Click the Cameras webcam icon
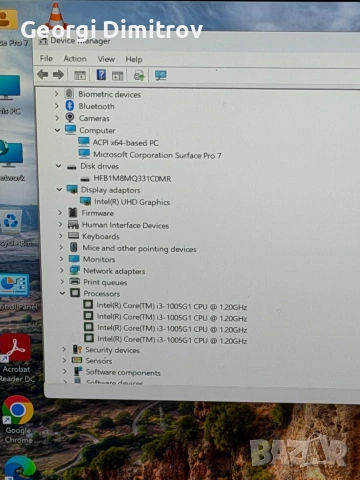 tap(70, 117)
